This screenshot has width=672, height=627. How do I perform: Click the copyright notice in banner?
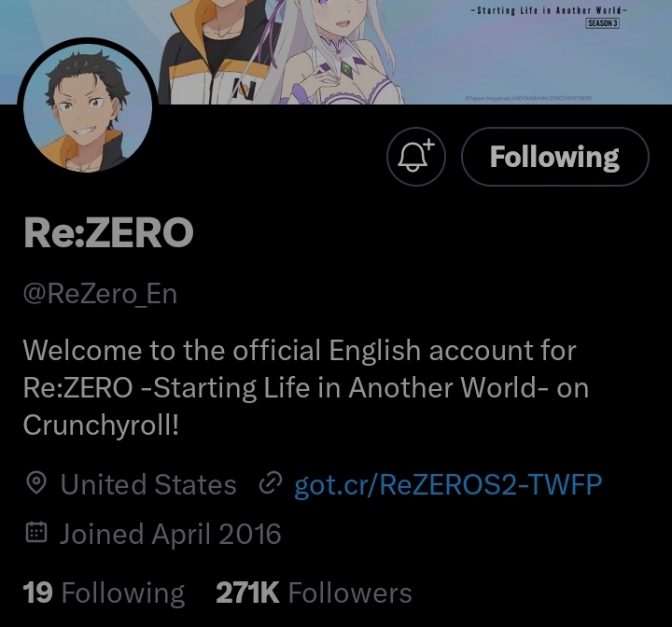528,98
